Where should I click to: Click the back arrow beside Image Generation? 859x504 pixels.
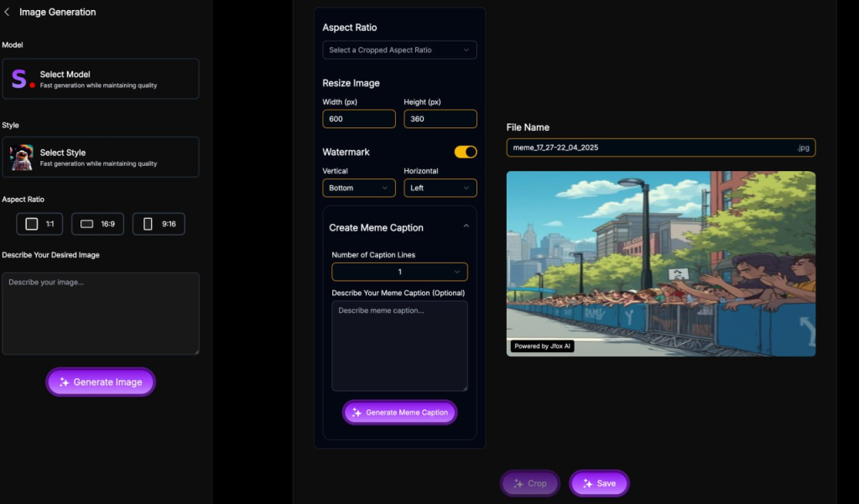pyautogui.click(x=8, y=13)
